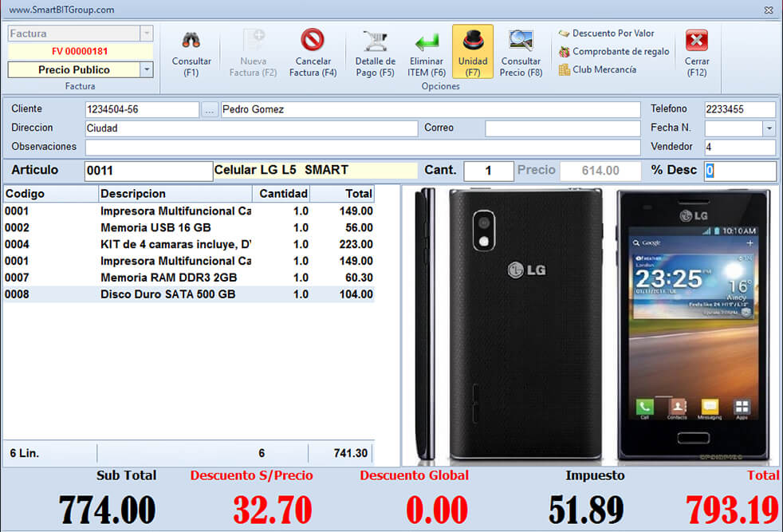Image resolution: width=783 pixels, height=532 pixels.
Task: Click the Telefono field 2233455
Action: [x=740, y=109]
